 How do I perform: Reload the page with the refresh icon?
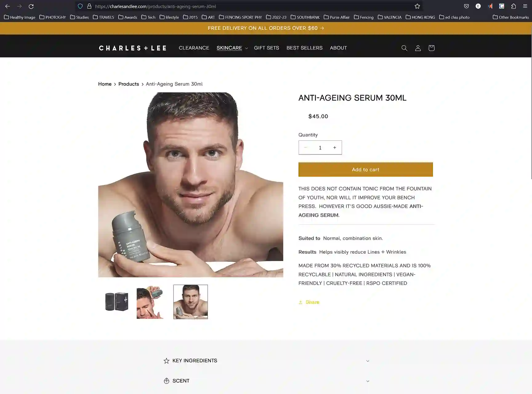pos(31,6)
